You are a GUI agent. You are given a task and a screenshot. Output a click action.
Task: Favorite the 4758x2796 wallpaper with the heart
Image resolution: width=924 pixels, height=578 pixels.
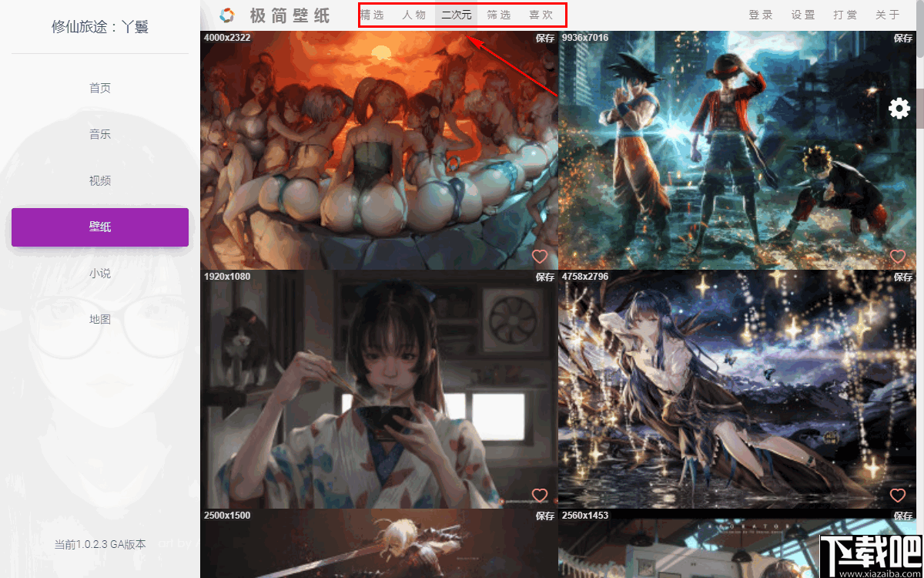tap(898, 496)
